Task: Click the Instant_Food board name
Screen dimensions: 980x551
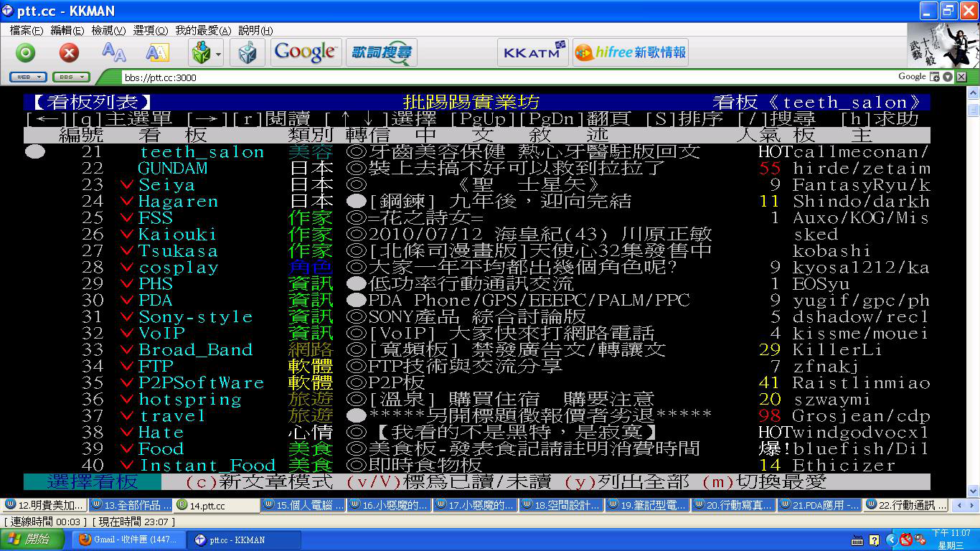Action: click(x=207, y=466)
